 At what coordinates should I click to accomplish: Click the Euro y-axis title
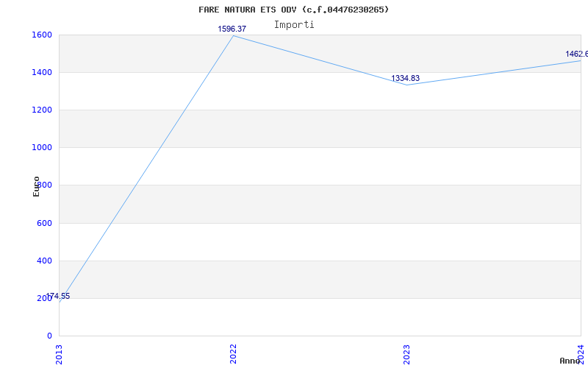(36, 186)
